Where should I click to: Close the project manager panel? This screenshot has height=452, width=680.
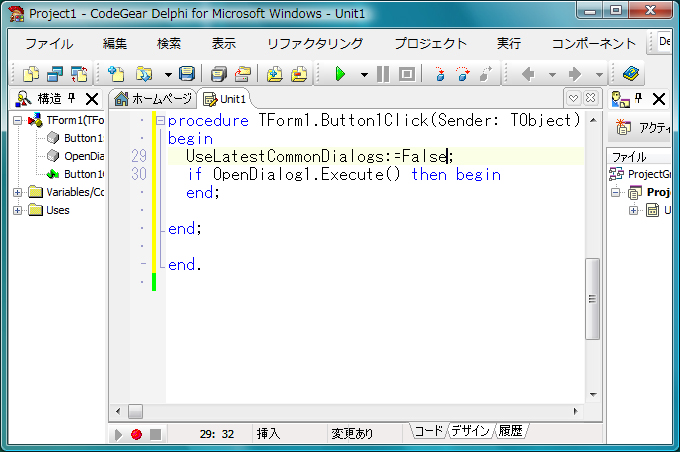pos(659,99)
